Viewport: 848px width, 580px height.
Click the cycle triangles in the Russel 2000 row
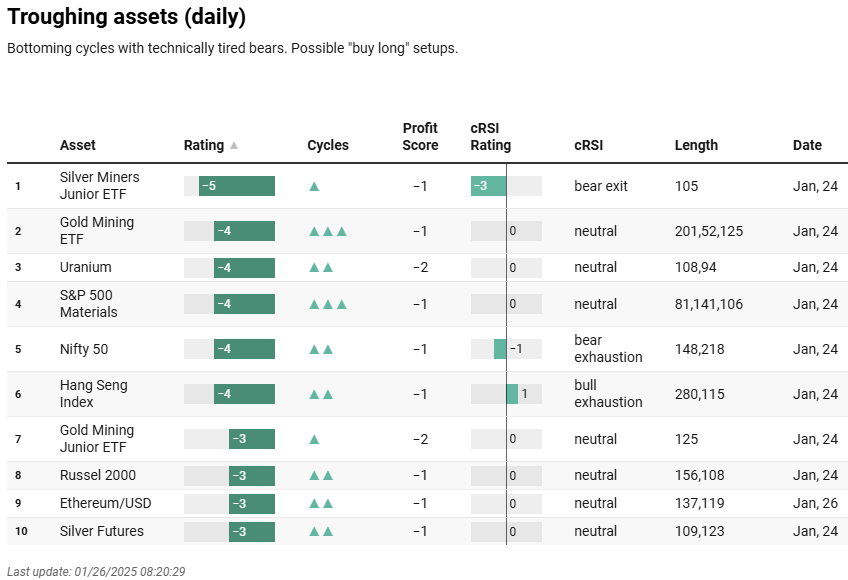(320, 475)
